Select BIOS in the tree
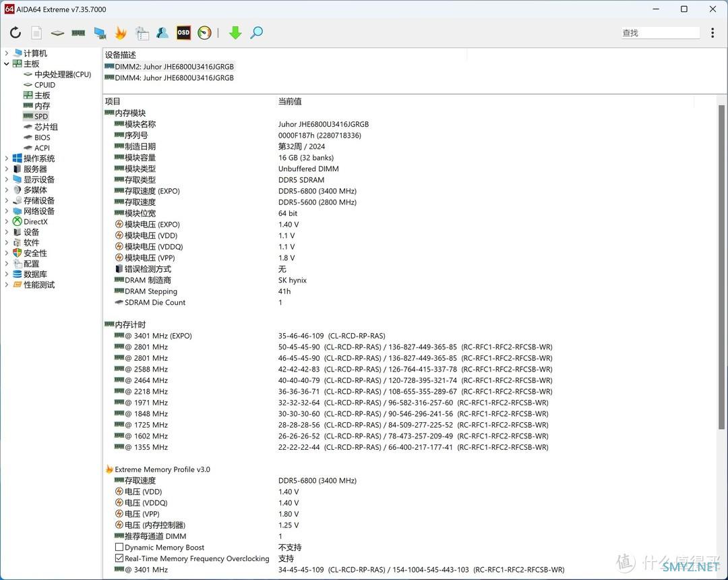 pyautogui.click(x=42, y=138)
